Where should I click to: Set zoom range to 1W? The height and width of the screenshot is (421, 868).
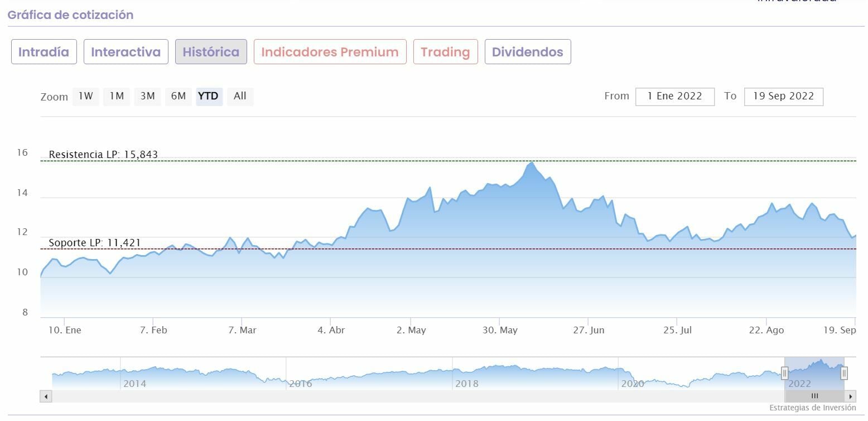click(85, 96)
